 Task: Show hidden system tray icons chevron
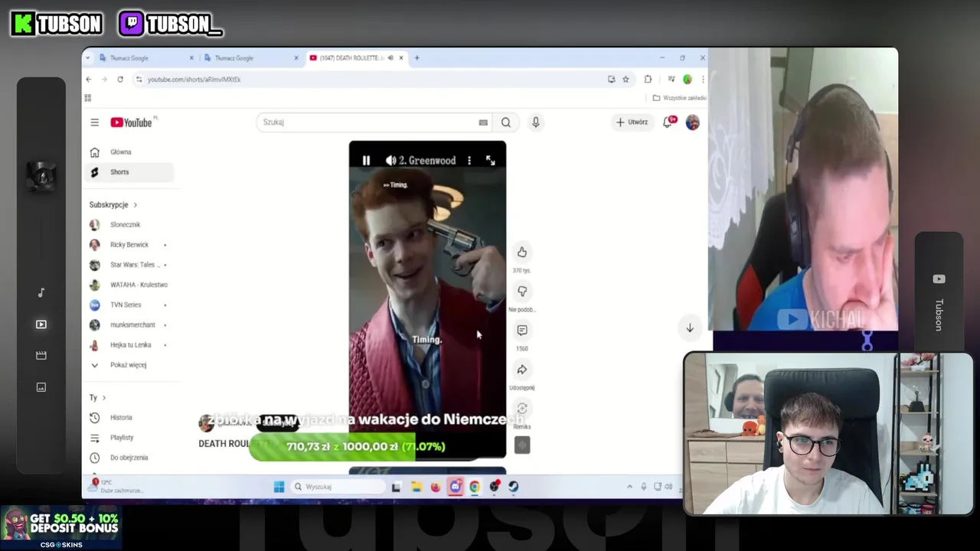[629, 487]
